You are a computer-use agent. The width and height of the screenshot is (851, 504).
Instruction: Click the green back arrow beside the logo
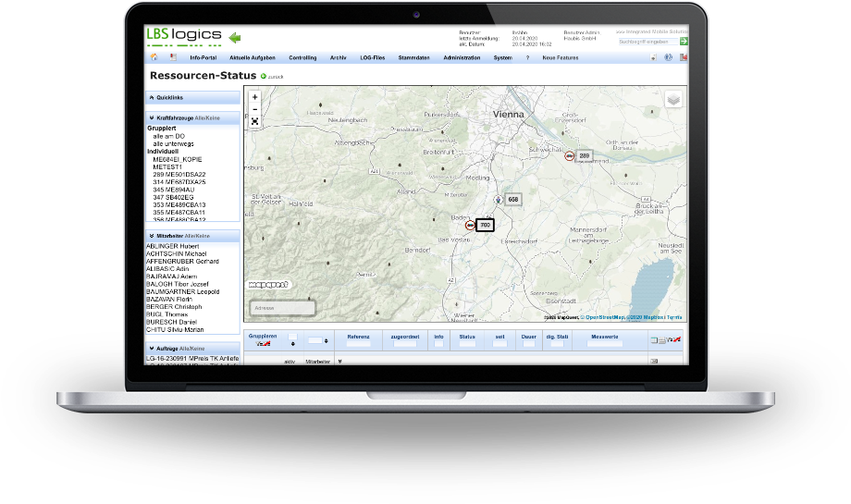coord(234,37)
